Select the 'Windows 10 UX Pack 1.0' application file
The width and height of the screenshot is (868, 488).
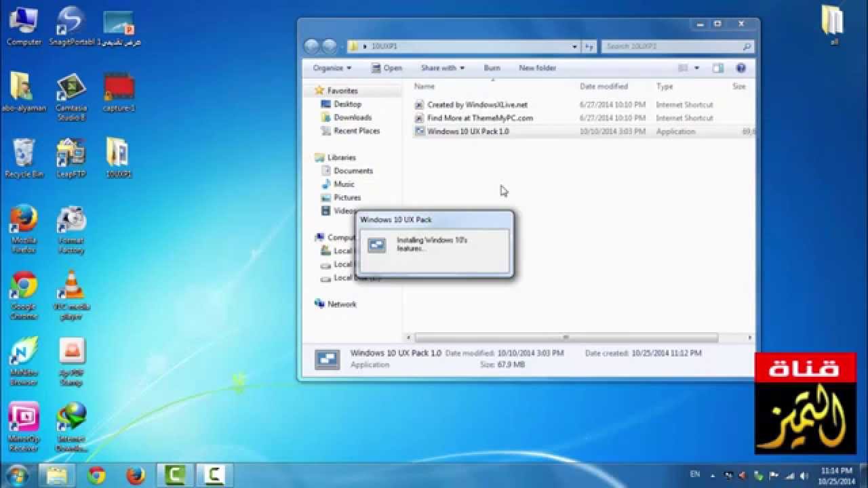point(467,131)
